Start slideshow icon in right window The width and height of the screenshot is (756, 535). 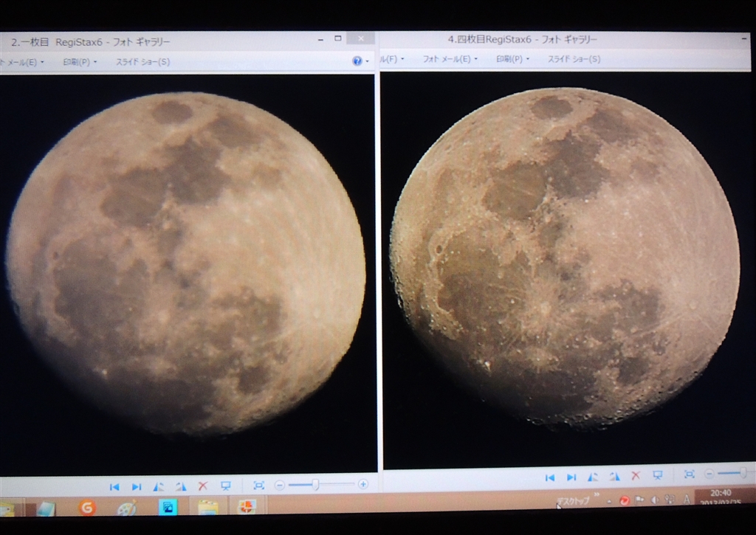point(658,475)
